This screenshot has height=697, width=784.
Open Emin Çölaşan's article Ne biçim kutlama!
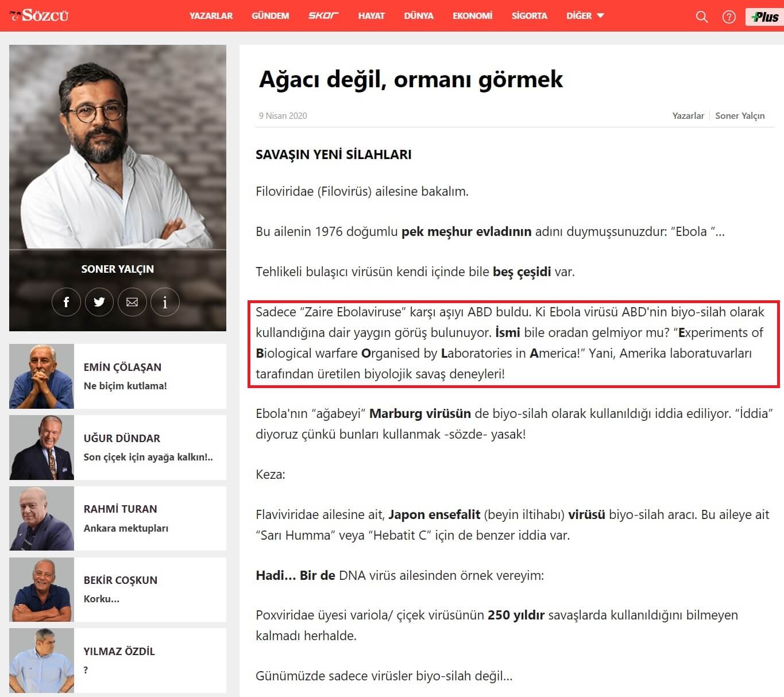[125, 386]
